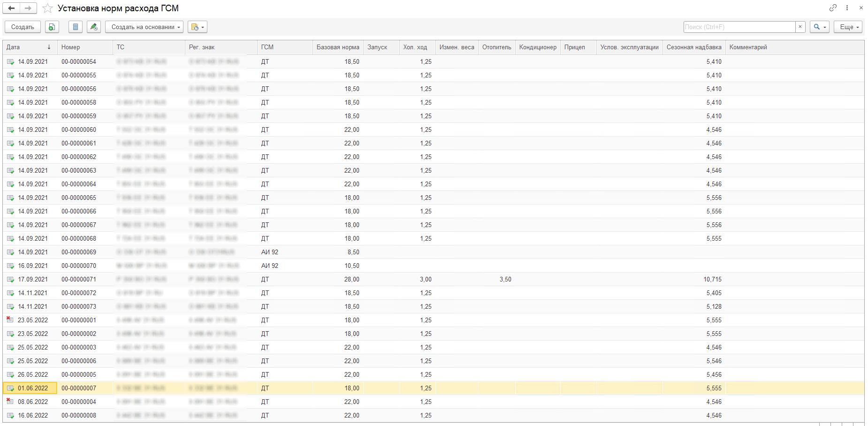The image size is (868, 426).
Task: Sort by the 'Дата' column header
Action: 28,47
